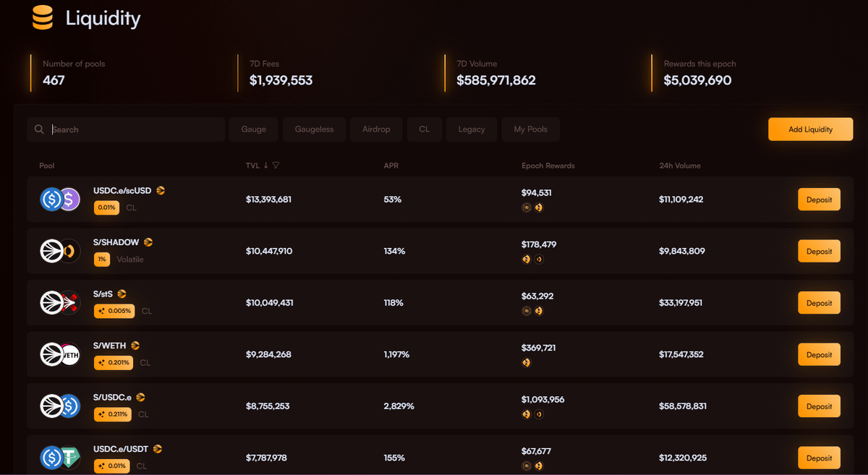Click the USDC.e/USDT token pair icon
This screenshot has height=475, width=868.
[x=60, y=458]
